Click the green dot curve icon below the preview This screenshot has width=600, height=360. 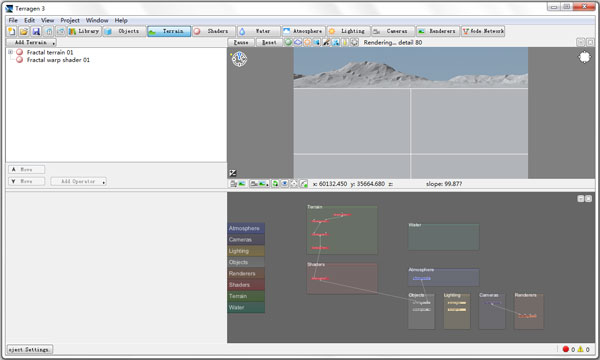(x=303, y=184)
